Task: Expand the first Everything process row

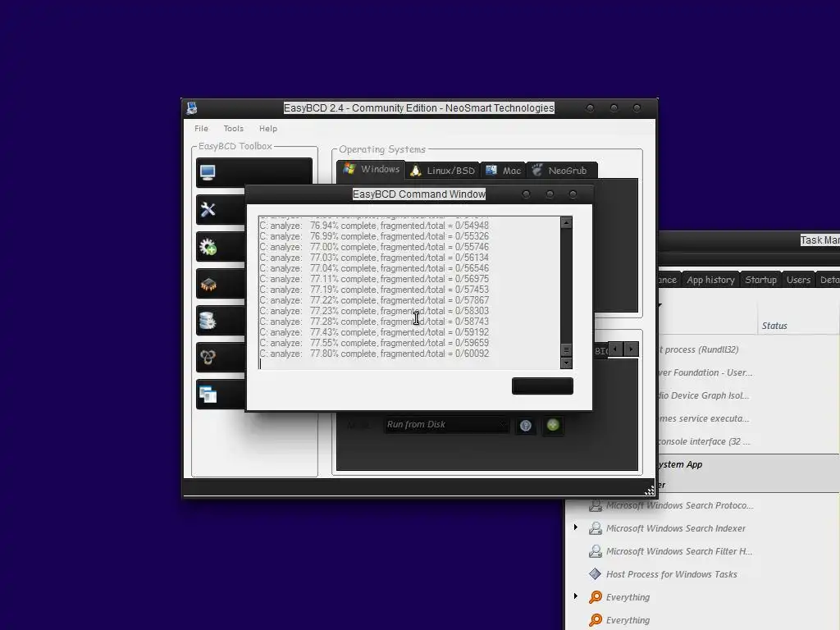Action: point(576,596)
